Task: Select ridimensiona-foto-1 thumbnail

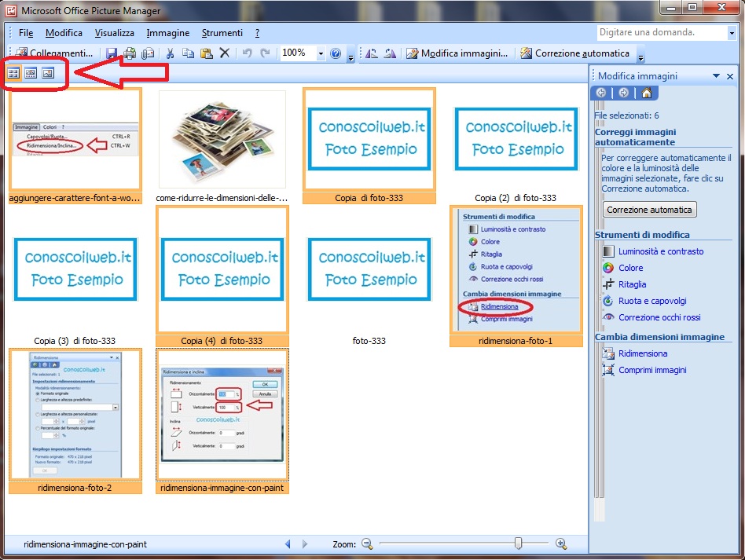Action: tap(516, 276)
